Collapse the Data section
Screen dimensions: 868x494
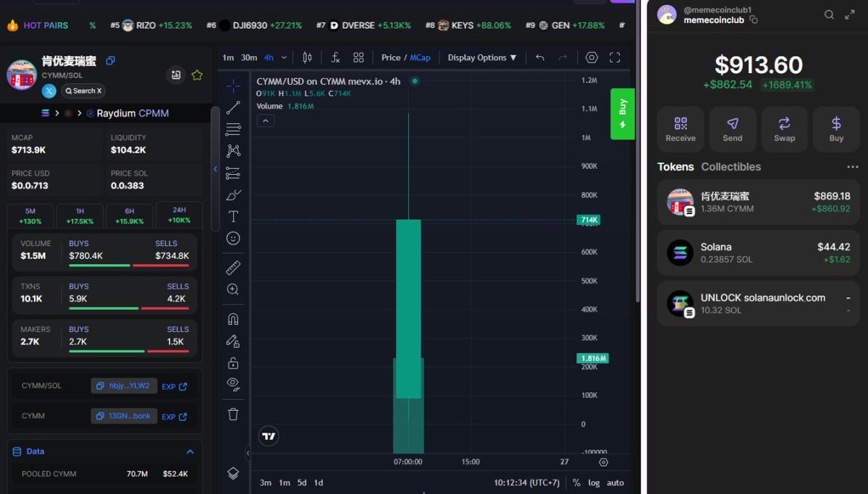[190, 451]
